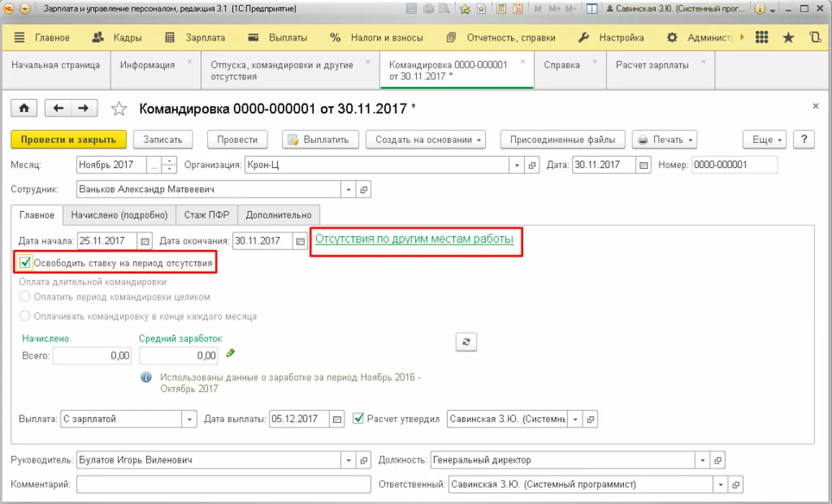The height and width of the screenshot is (504, 832).
Task: Open the functions grid menu icon
Action: (762, 38)
